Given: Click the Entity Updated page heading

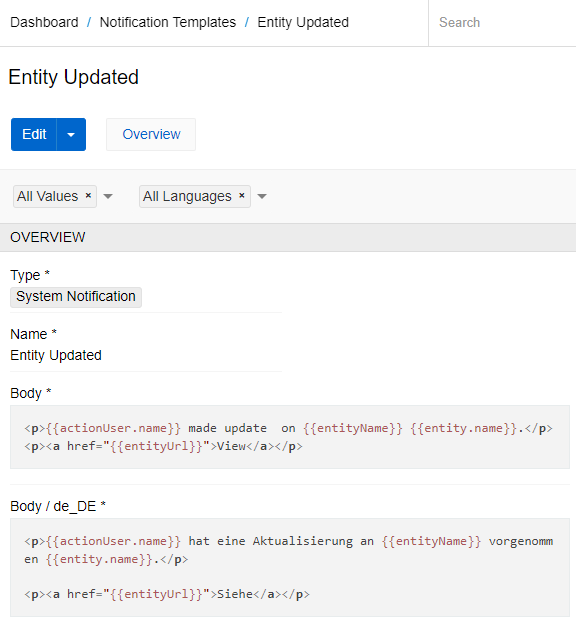Looking at the screenshot, I should (x=73, y=77).
